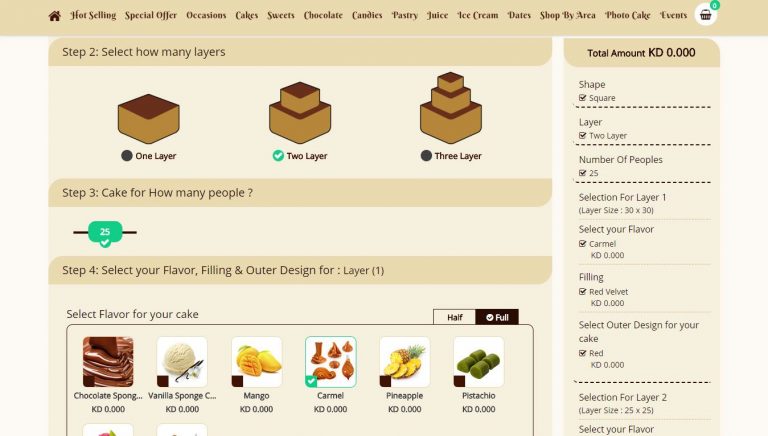
Task: Open the Ice Cream menu
Action: [478, 15]
